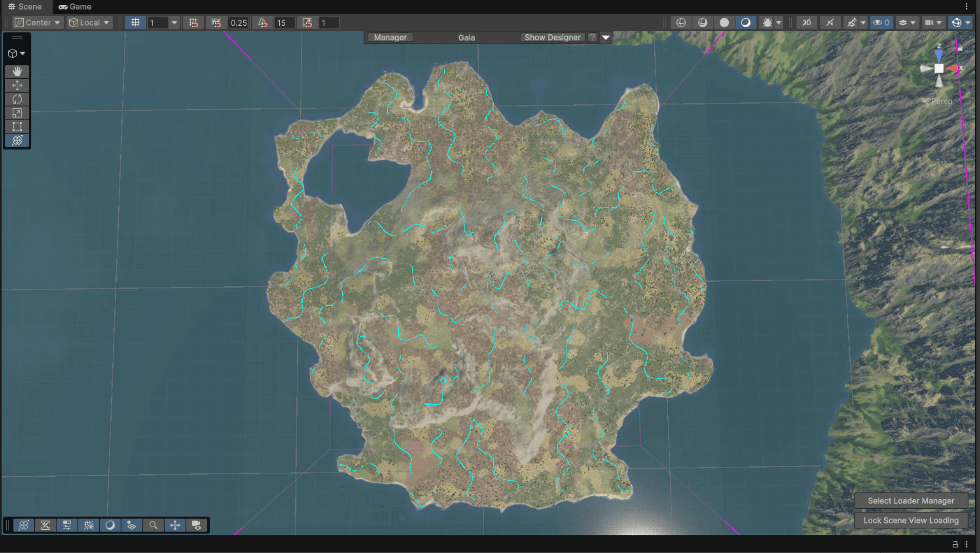Toggle 2D view mode
The width and height of the screenshot is (980, 553).
(806, 22)
